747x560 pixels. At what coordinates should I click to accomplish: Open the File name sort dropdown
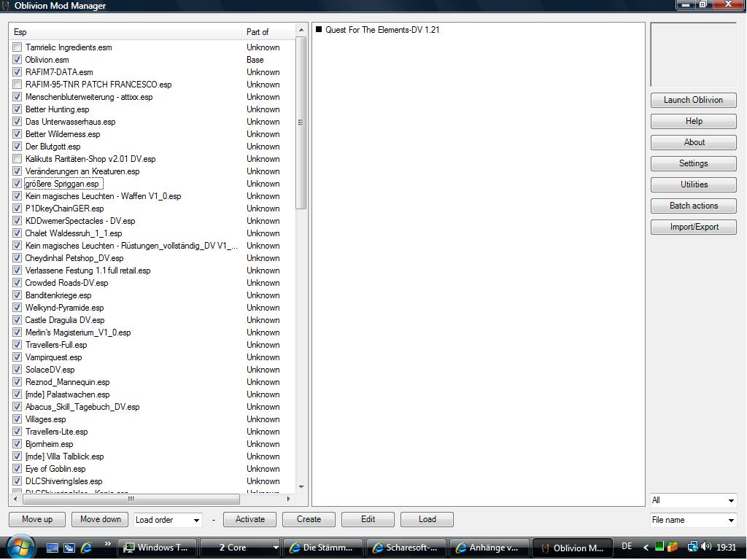(x=693, y=520)
